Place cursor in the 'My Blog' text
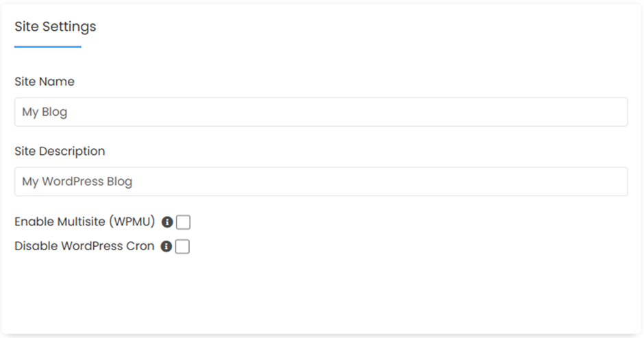644x338 pixels. coord(45,112)
